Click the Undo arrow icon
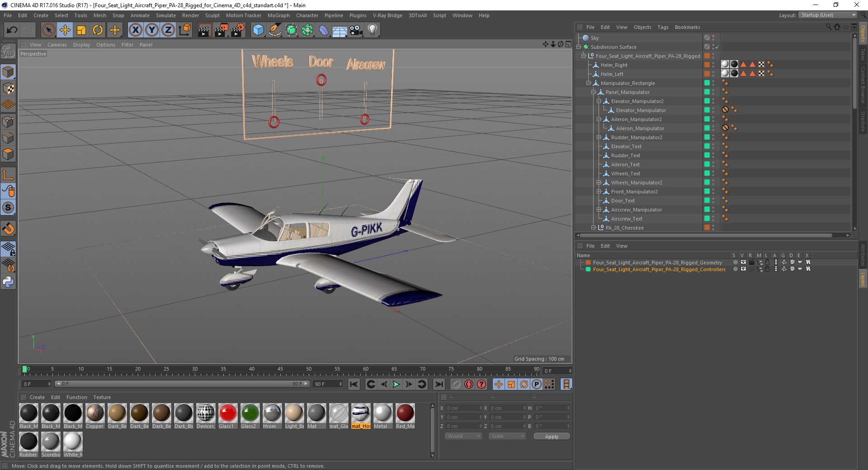 click(12, 30)
